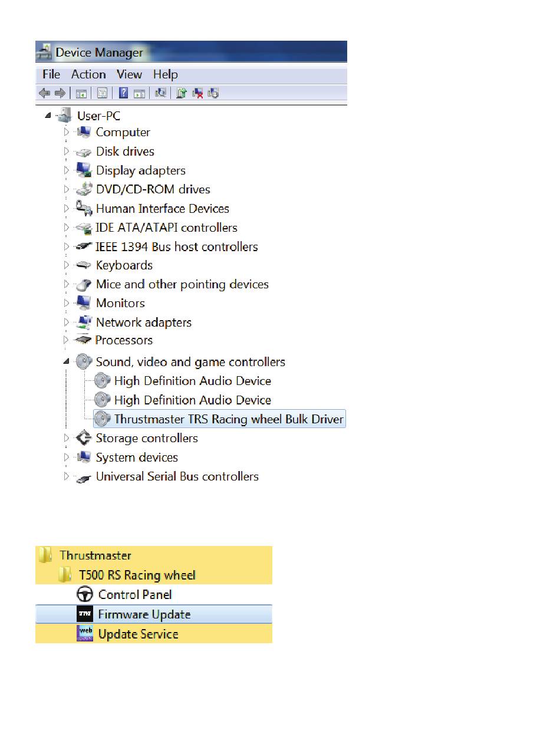This screenshot has width=560, height=747.
Task: Select the User-PC root node label
Action: point(98,116)
